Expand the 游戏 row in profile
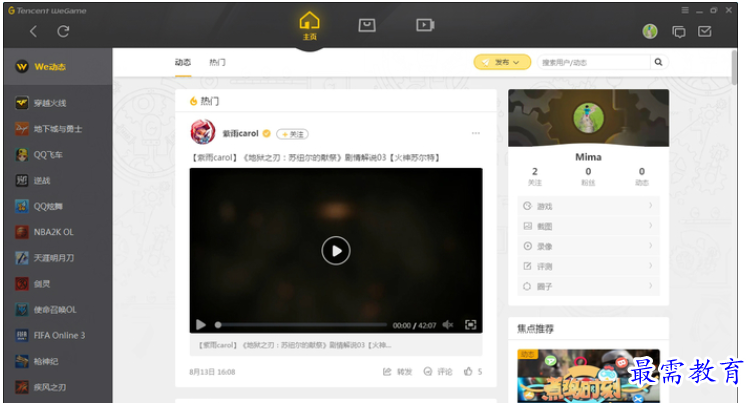This screenshot has height=403, width=752. tap(588, 206)
